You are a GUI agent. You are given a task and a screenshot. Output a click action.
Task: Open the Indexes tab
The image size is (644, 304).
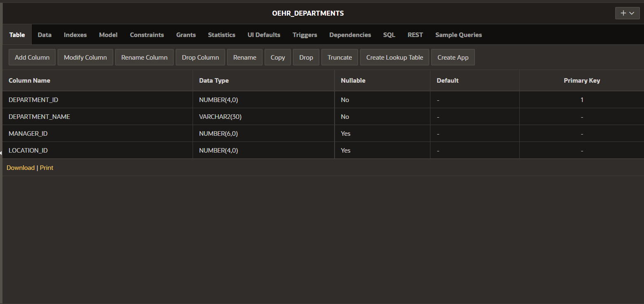click(x=75, y=35)
